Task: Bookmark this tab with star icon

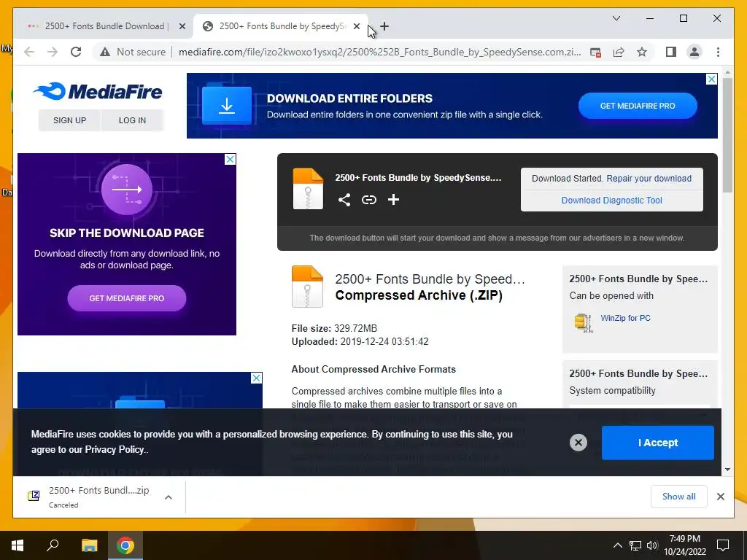Action: [x=642, y=52]
